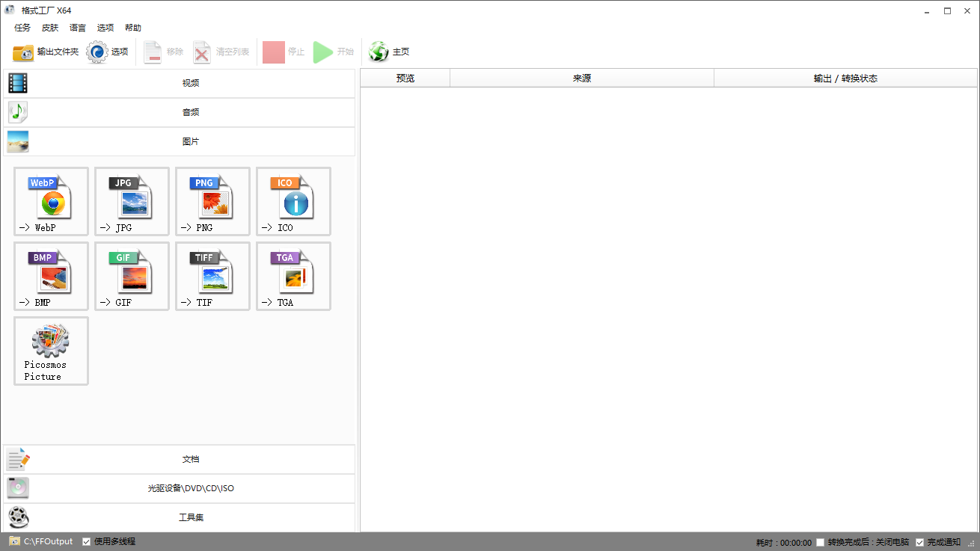Open the convert to JPG converter

tap(132, 201)
